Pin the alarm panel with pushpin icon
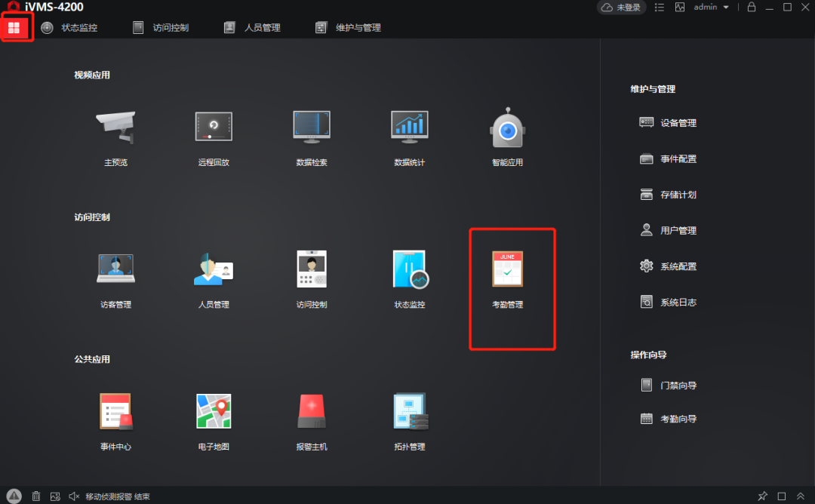815x504 pixels. point(763,496)
